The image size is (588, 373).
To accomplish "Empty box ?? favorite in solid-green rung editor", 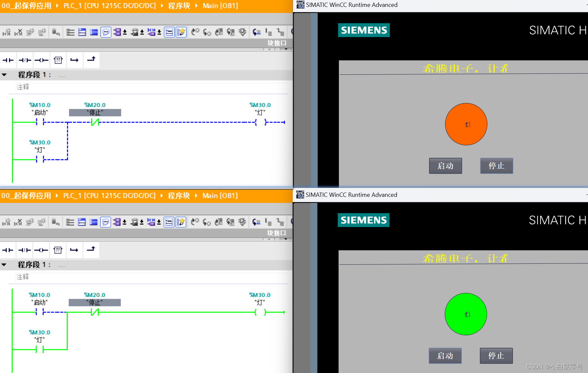I will pos(58,250).
